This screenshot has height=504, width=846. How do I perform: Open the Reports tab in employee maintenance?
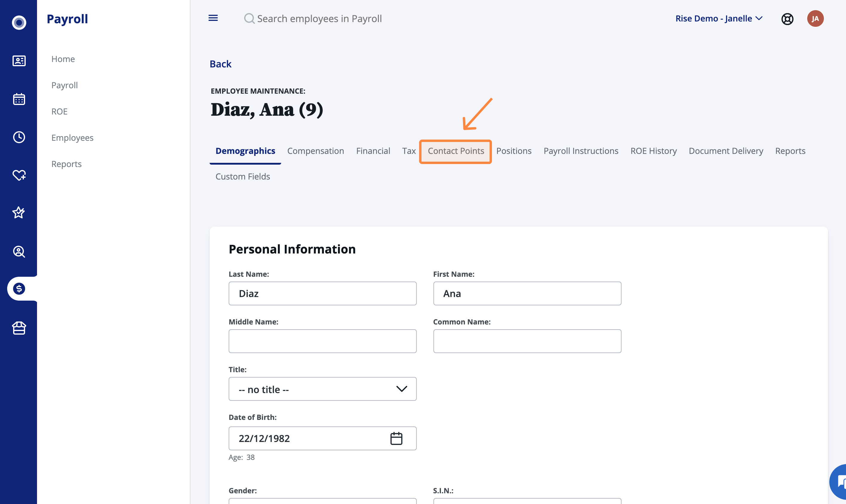(790, 151)
